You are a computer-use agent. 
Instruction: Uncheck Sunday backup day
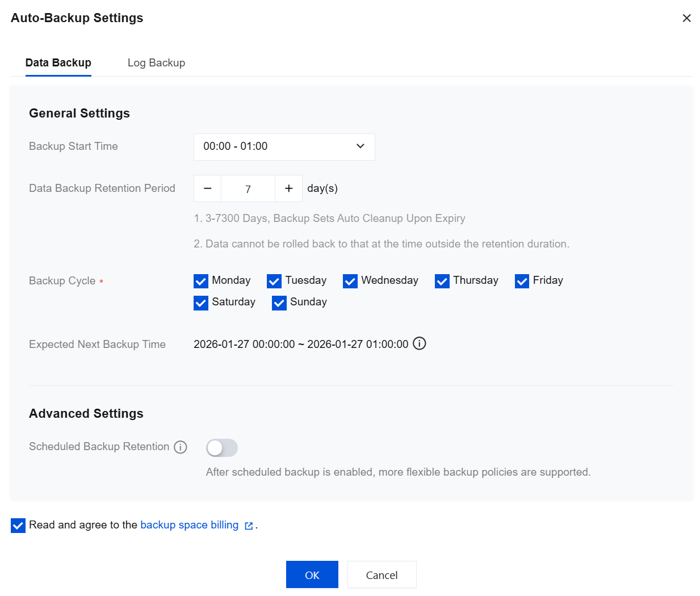click(x=279, y=303)
